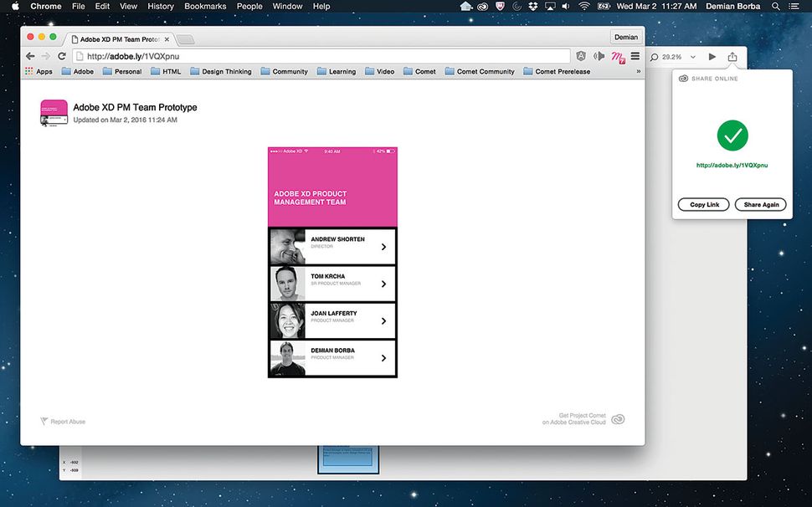Open the History menu in the menu bar

[x=160, y=6]
